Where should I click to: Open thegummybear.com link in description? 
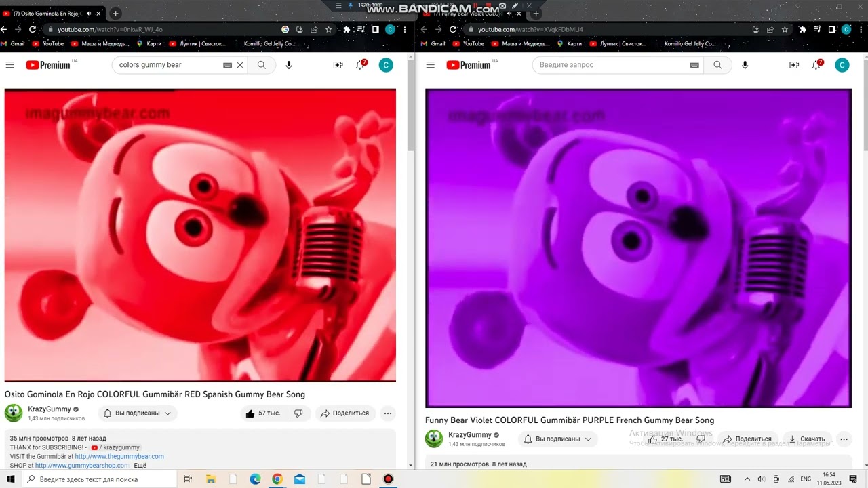coord(119,457)
